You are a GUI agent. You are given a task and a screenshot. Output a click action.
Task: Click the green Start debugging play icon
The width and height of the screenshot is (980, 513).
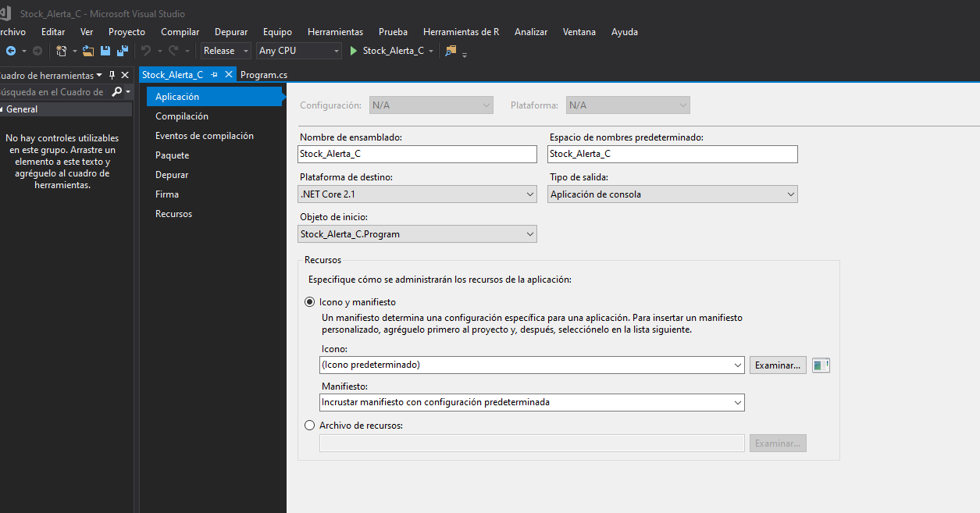(x=354, y=51)
